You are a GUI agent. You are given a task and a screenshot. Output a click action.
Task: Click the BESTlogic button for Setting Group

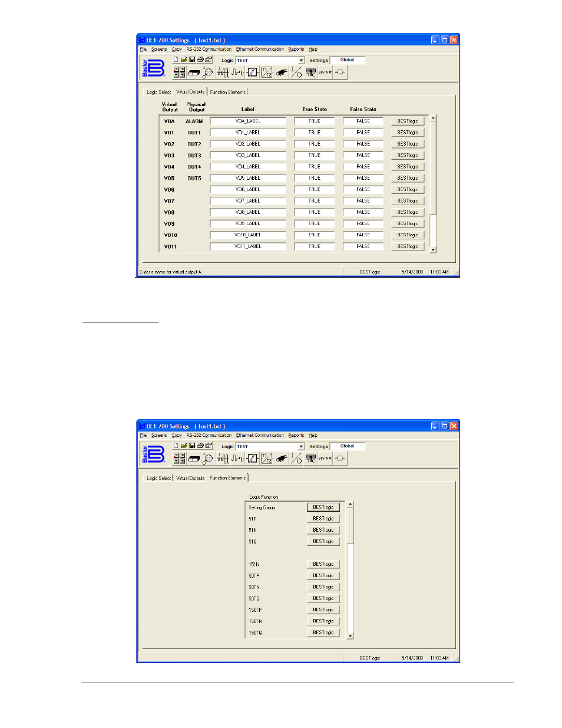tap(323, 508)
